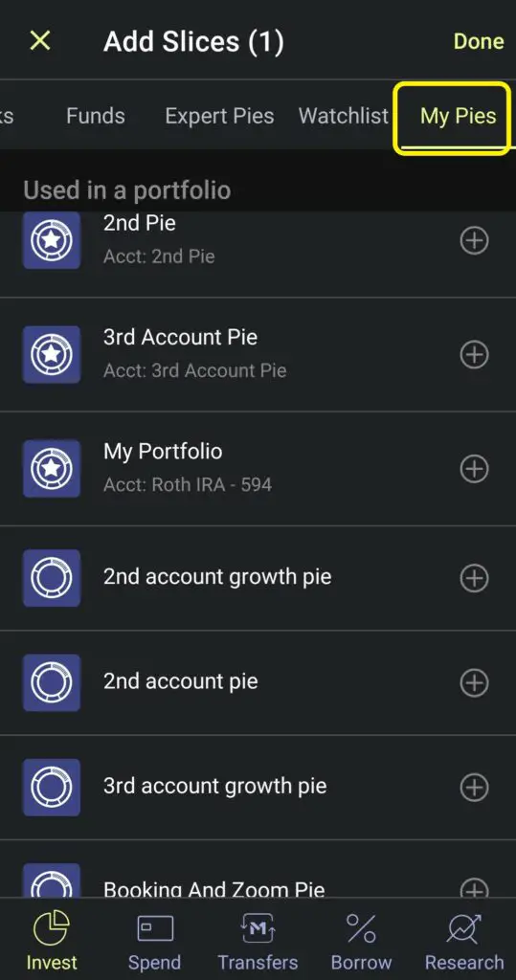The width and height of the screenshot is (516, 980).
Task: Tap the plus icon for My Portfolio
Action: [474, 469]
